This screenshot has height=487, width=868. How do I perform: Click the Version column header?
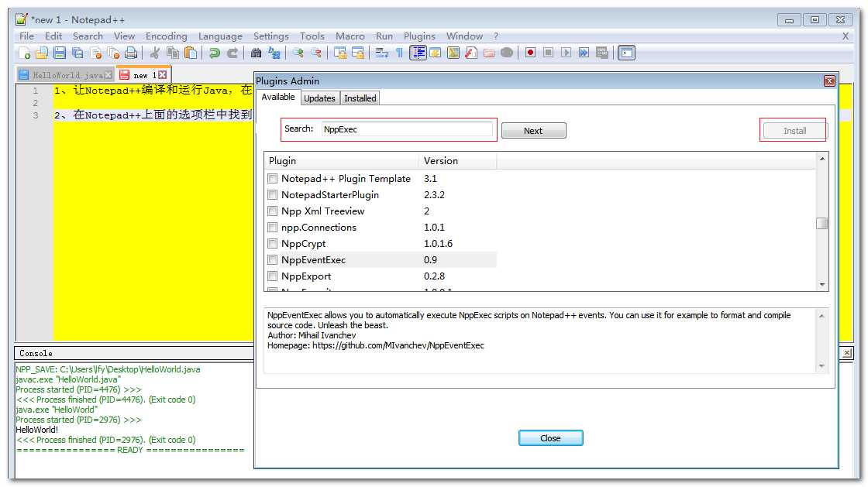458,161
